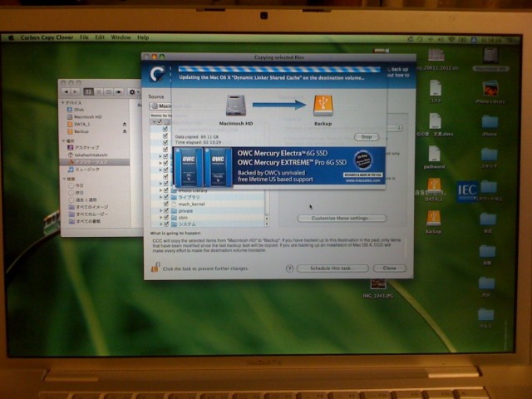
Task: Expand the ライブラリ folder
Action: point(160,197)
